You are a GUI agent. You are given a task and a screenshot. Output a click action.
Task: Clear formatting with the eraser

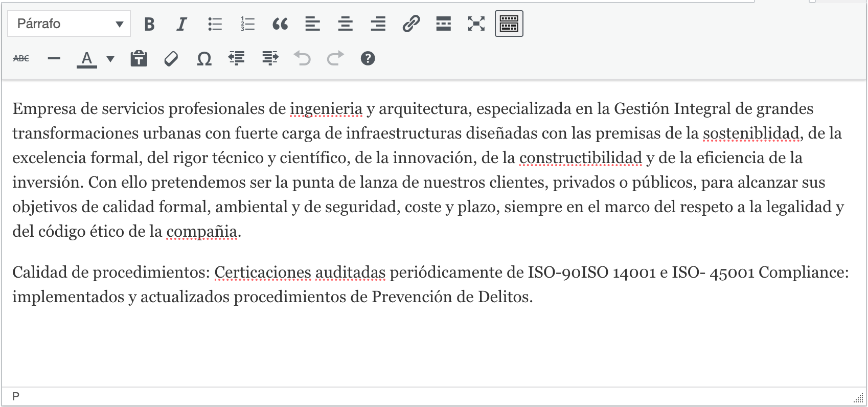click(x=171, y=58)
